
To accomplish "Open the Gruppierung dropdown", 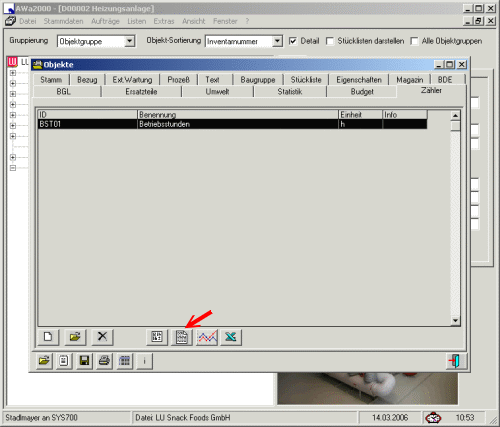I will pyautogui.click(x=129, y=41).
